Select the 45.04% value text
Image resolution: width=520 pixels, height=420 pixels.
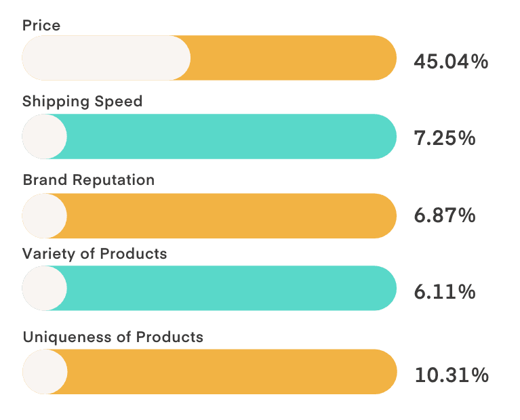coord(451,62)
